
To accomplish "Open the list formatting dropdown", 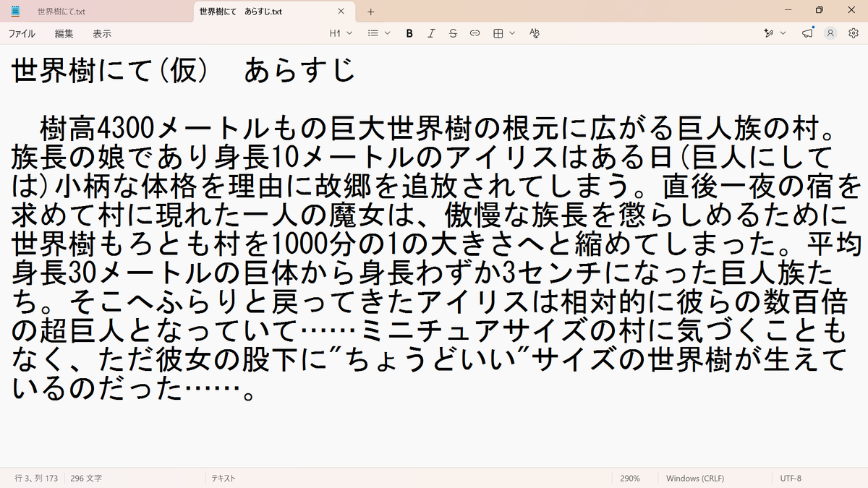I will pos(379,33).
